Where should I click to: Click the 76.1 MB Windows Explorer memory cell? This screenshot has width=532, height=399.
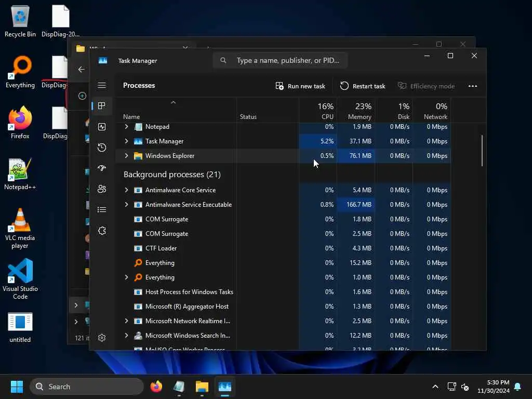coord(356,156)
